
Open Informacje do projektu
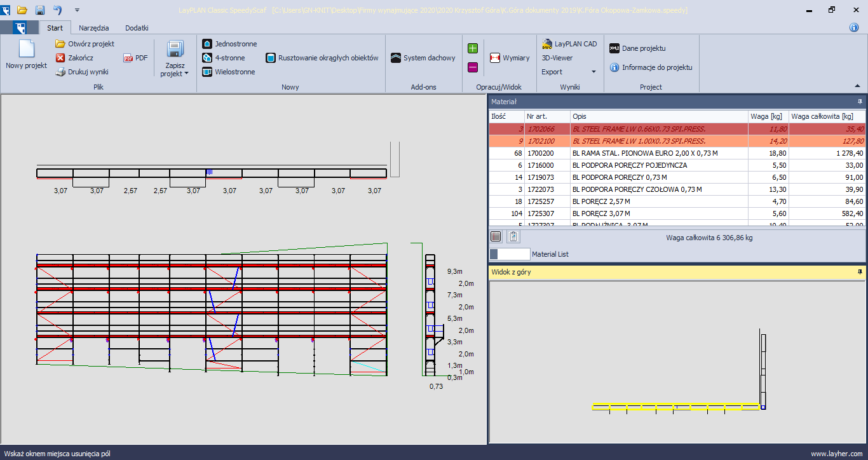pos(651,67)
